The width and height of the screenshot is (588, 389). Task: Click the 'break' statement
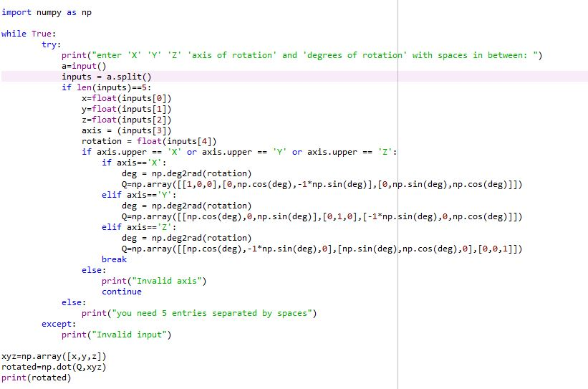pos(114,259)
